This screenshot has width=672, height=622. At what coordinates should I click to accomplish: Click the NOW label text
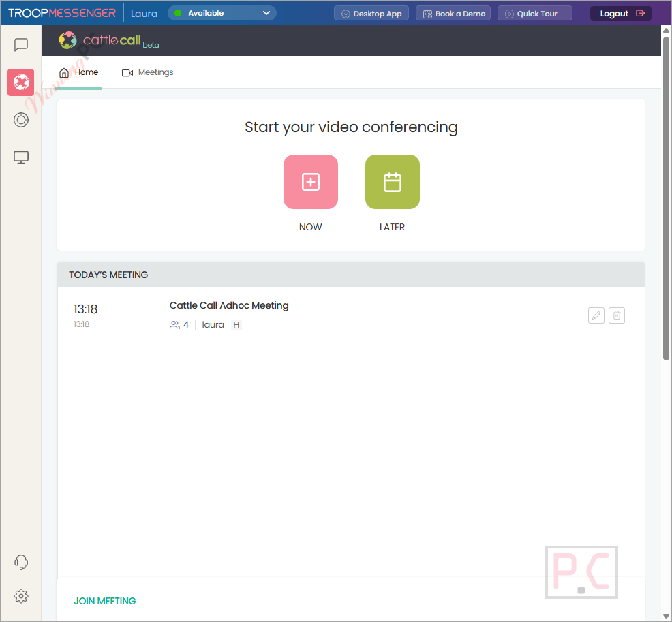(x=310, y=227)
